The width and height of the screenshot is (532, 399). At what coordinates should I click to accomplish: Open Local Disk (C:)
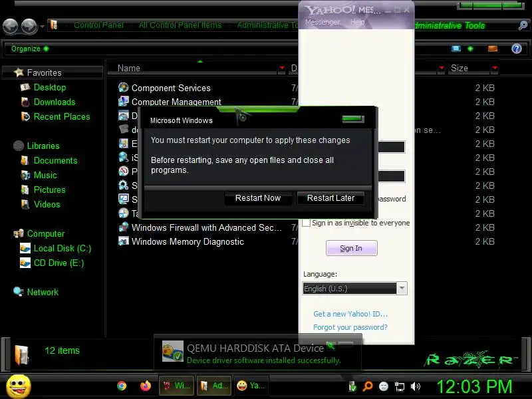click(x=63, y=248)
